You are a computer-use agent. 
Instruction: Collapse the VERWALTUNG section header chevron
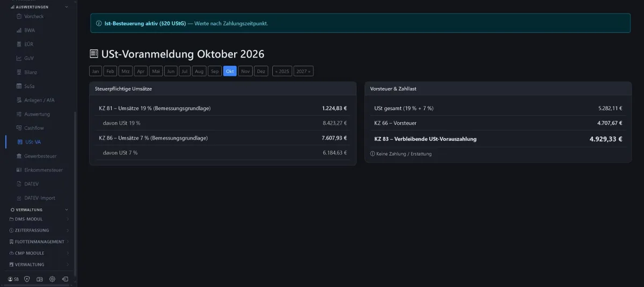(x=67, y=210)
